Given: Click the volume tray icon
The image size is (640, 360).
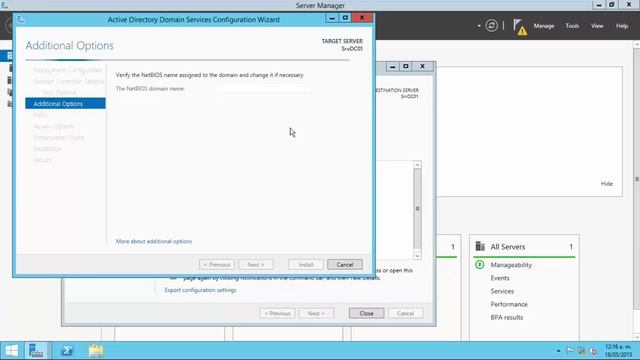Looking at the screenshot, I should click(x=593, y=351).
